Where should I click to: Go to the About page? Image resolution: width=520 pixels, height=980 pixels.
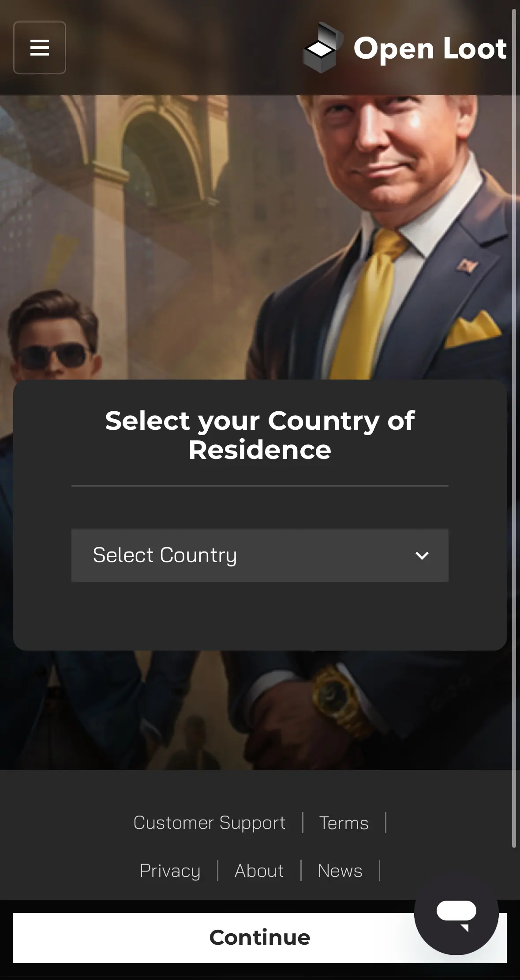click(x=259, y=871)
